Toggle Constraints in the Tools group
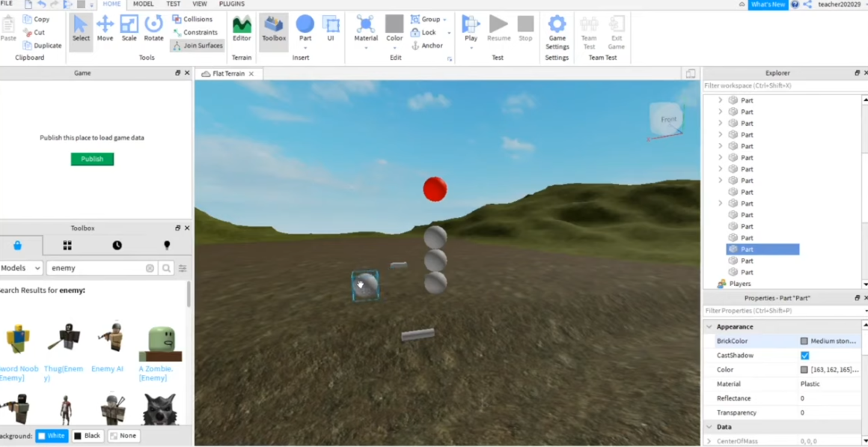The width and height of the screenshot is (868, 447). [x=195, y=32]
